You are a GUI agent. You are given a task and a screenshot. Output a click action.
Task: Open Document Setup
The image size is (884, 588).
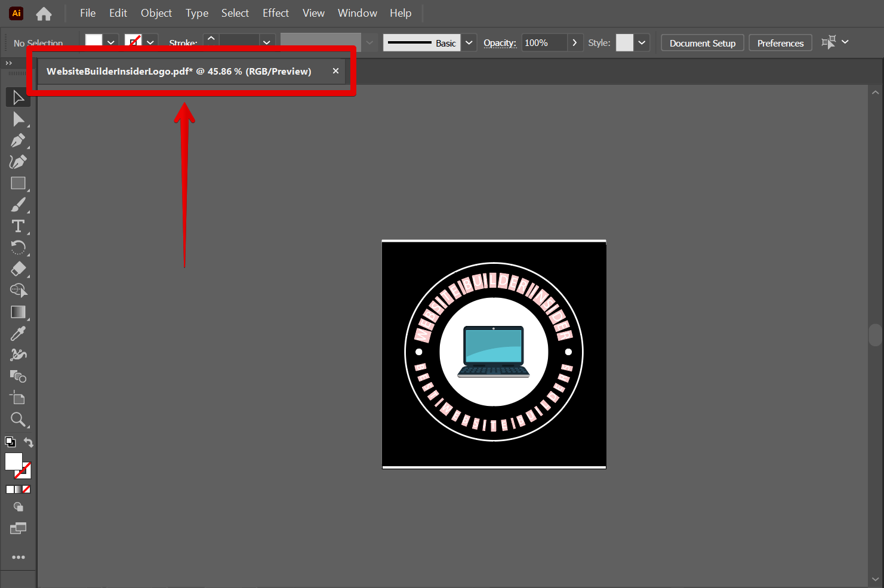coord(702,42)
